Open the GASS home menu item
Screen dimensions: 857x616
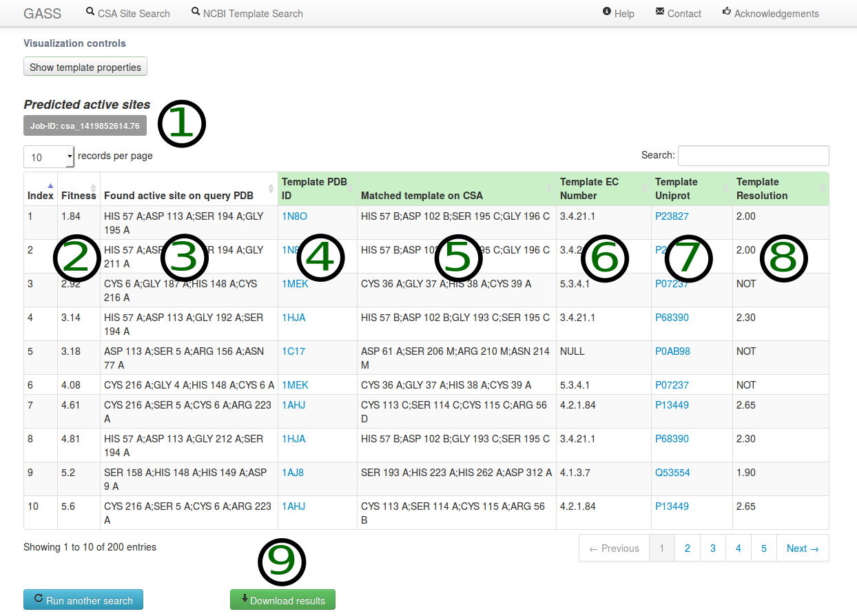click(x=43, y=14)
